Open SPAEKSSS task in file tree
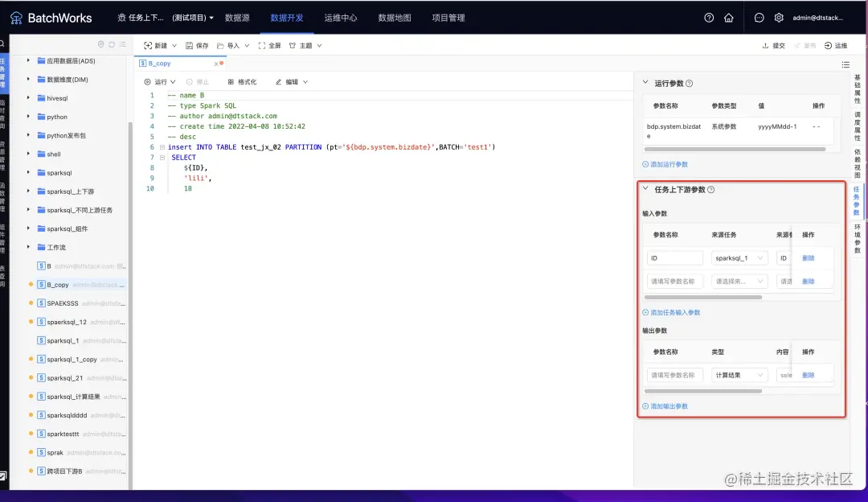Viewport: 868px width, 502px height. click(63, 303)
